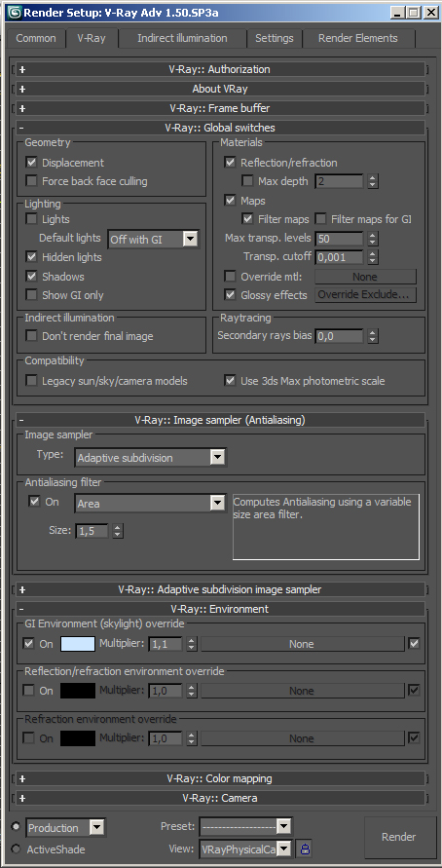
Task: Collapse the Global switches rollout
Action: 220,128
